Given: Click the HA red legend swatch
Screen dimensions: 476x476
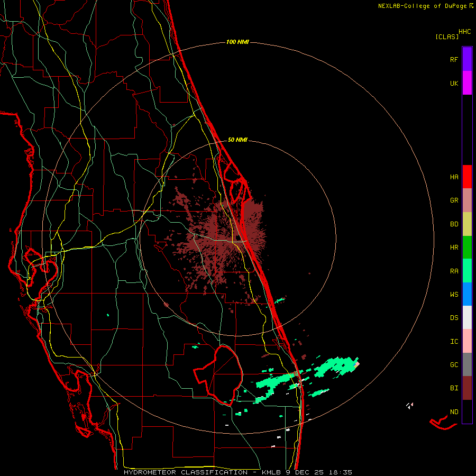Looking at the screenshot, I should pyautogui.click(x=467, y=177).
